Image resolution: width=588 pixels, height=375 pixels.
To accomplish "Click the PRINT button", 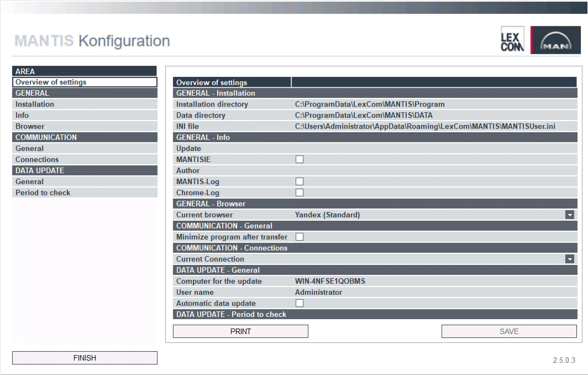I will click(240, 331).
